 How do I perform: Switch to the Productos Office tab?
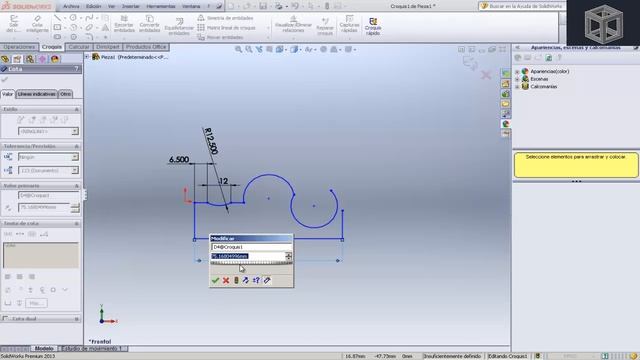click(x=146, y=47)
